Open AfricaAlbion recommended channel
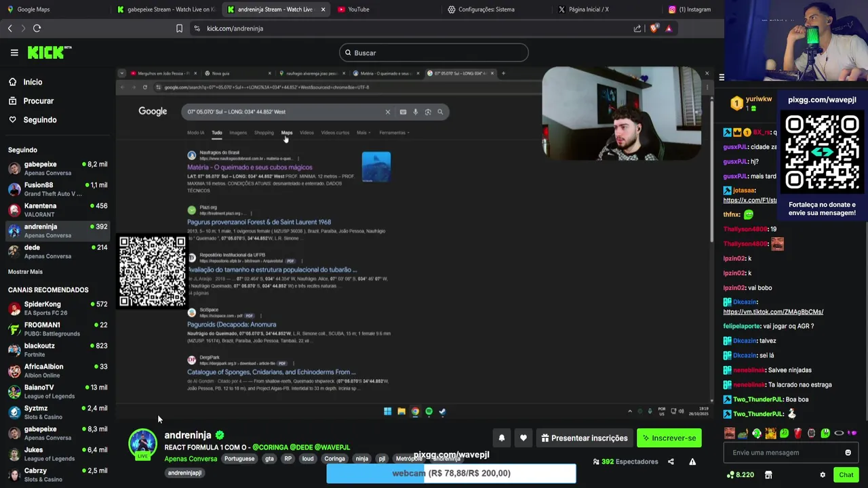 click(58, 371)
